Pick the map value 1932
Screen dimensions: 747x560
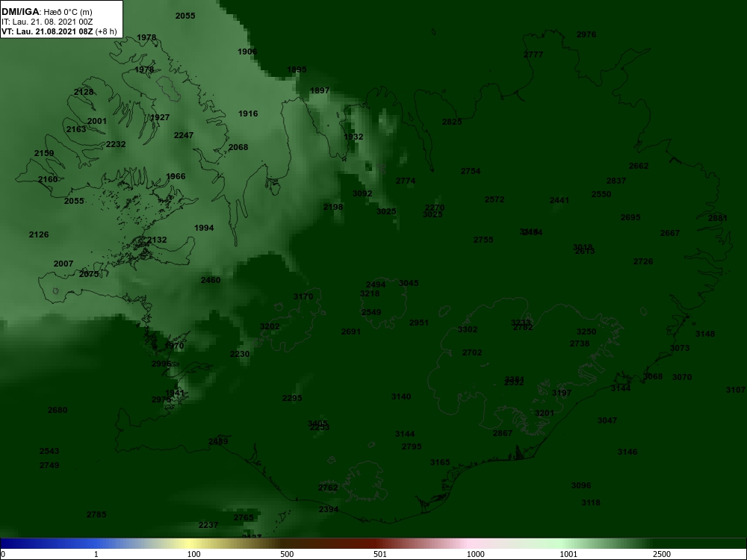(x=353, y=137)
